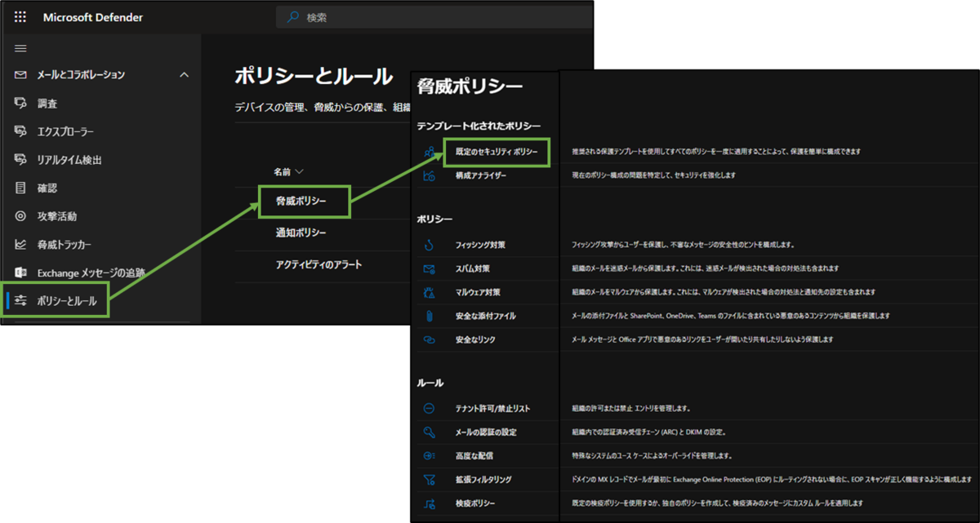Open 脅威ポリシー in the list

(301, 202)
